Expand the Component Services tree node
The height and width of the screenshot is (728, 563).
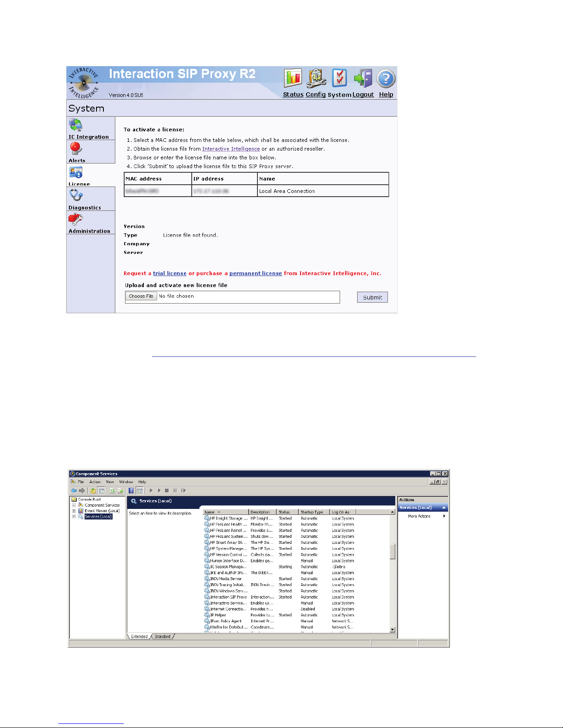point(74,505)
